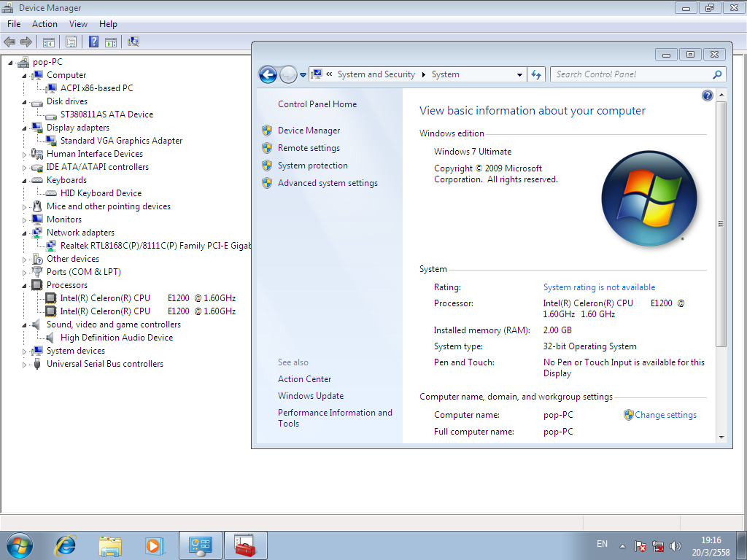Open Control Panel Home link
Screen dimensions: 747x560
coord(317,104)
